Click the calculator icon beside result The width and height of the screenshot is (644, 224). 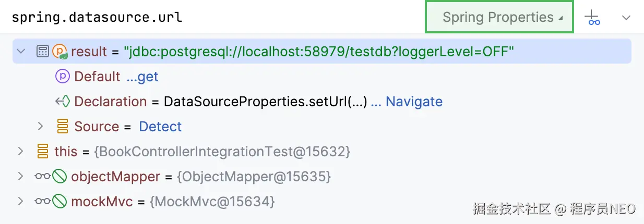43,51
